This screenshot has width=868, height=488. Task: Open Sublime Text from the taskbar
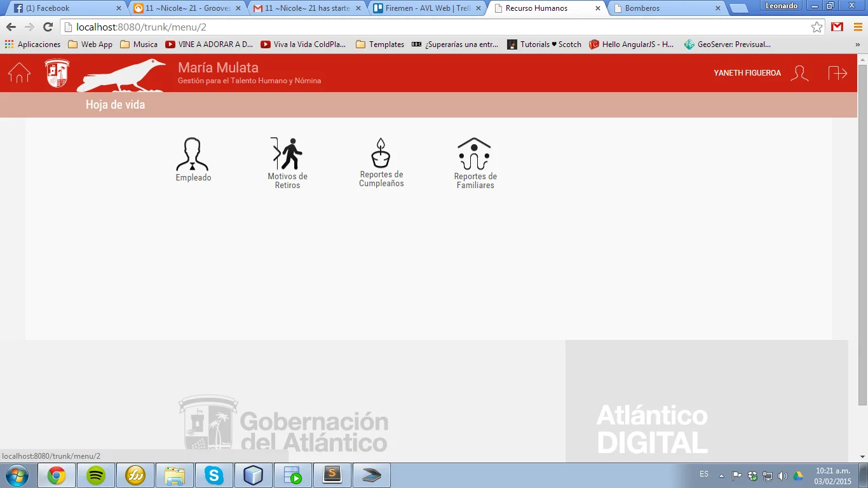tap(332, 475)
